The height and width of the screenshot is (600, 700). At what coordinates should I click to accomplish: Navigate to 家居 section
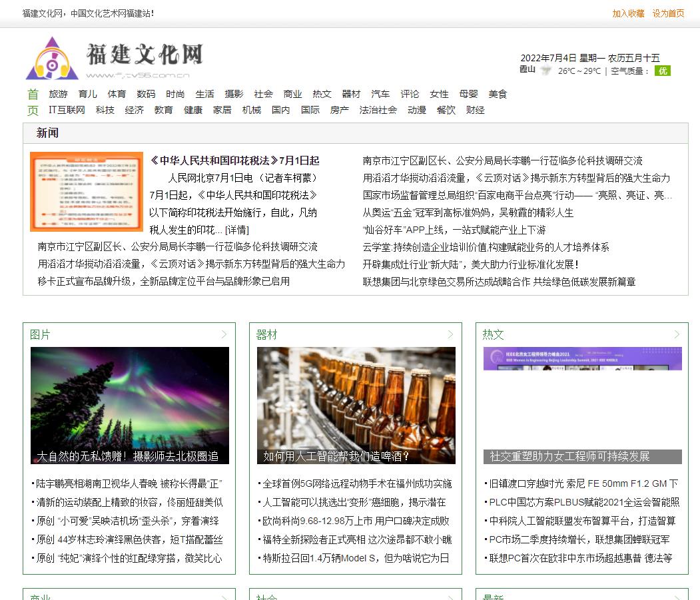[222, 110]
